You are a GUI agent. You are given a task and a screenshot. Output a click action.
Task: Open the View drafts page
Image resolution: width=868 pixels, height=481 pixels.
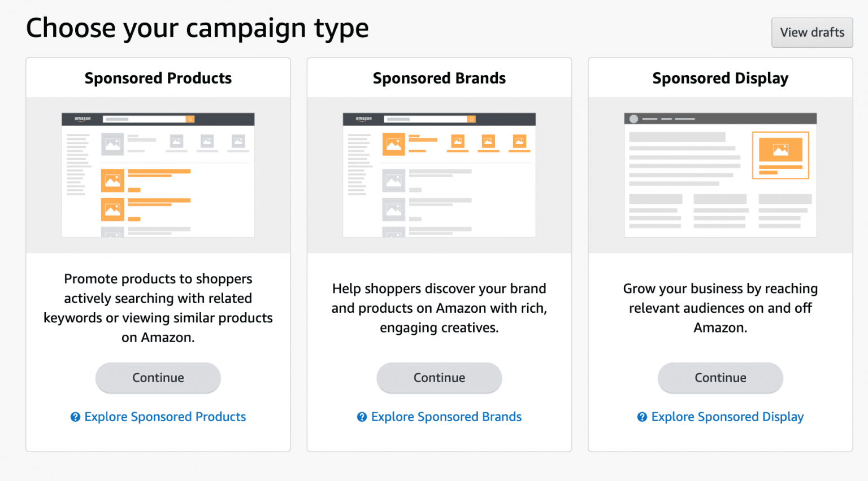pyautogui.click(x=812, y=32)
